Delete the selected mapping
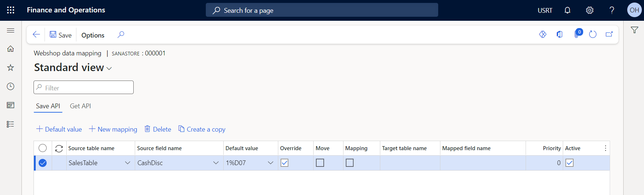The height and width of the screenshot is (195, 644). coord(158,129)
